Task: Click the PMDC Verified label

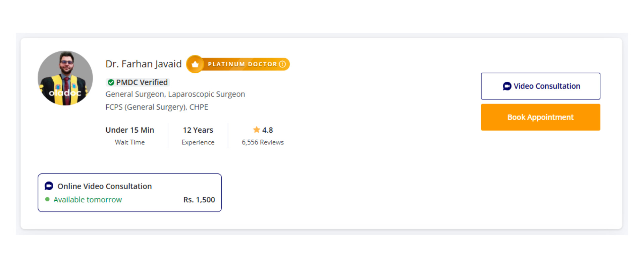Action: click(142, 82)
